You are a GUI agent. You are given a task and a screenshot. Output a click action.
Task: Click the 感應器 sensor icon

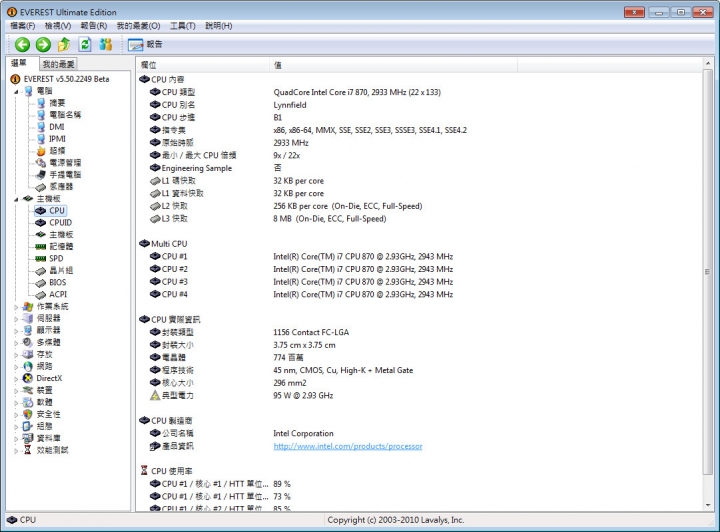(x=41, y=187)
